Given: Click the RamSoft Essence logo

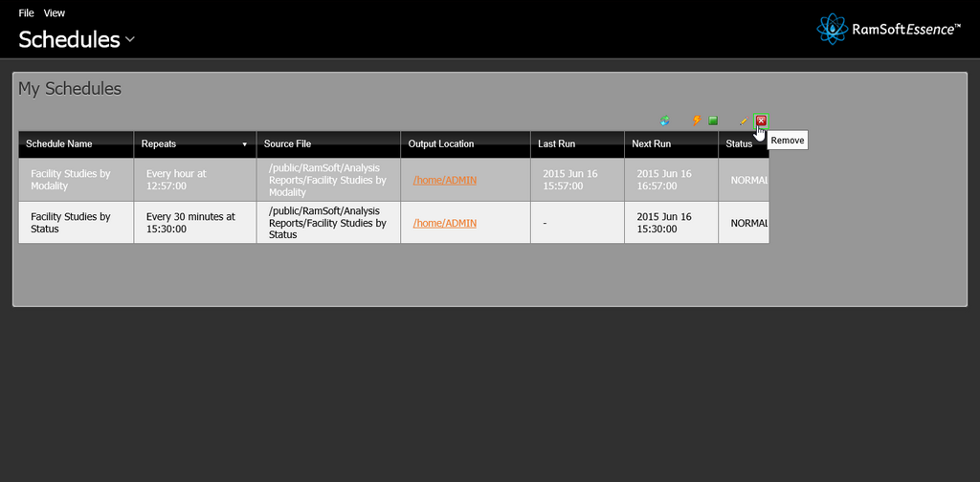Looking at the screenshot, I should (888, 29).
